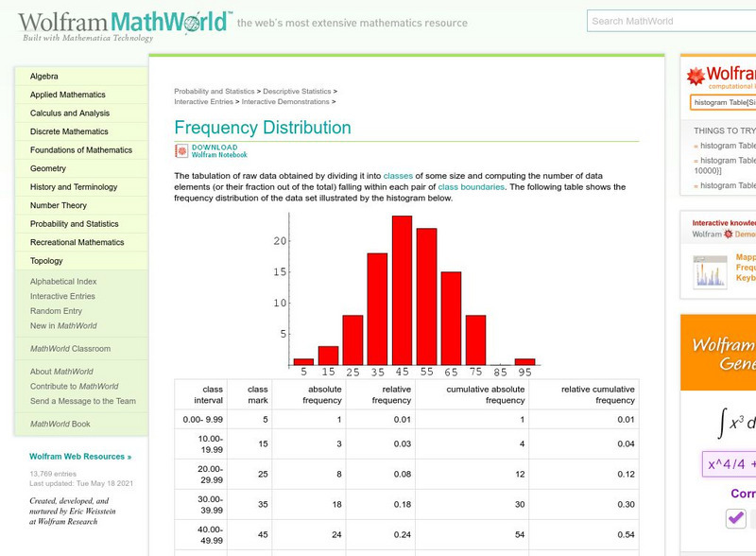Load a Random Entry
756x556 pixels.
[56, 311]
